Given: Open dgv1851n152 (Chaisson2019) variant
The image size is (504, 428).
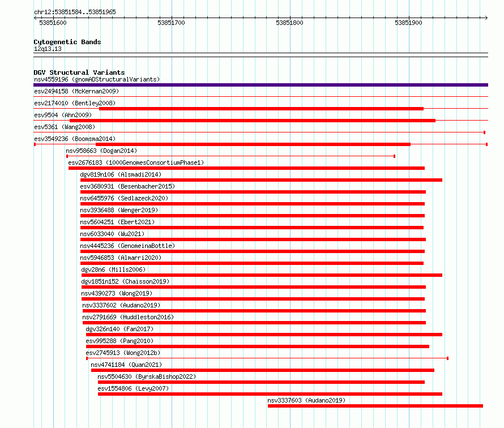Looking at the screenshot, I should [x=125, y=281].
